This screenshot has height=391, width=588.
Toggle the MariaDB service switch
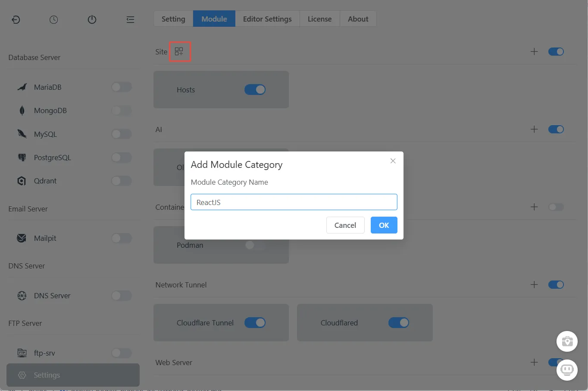click(x=121, y=87)
